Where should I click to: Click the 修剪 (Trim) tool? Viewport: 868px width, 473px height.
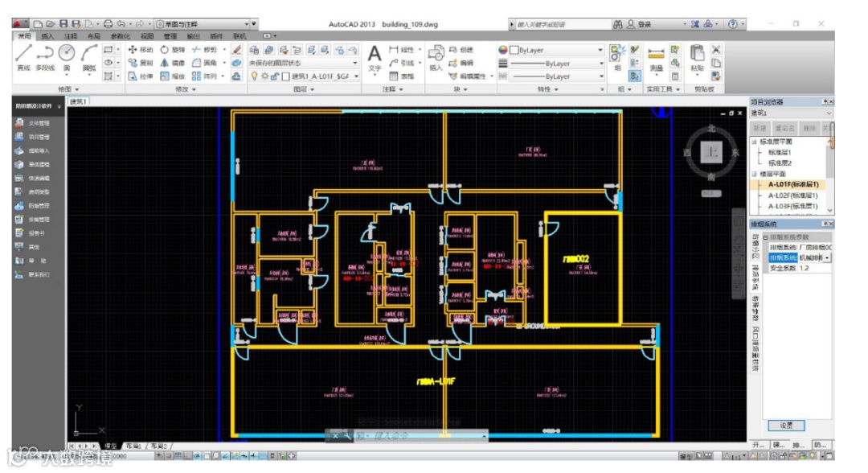pyautogui.click(x=204, y=50)
